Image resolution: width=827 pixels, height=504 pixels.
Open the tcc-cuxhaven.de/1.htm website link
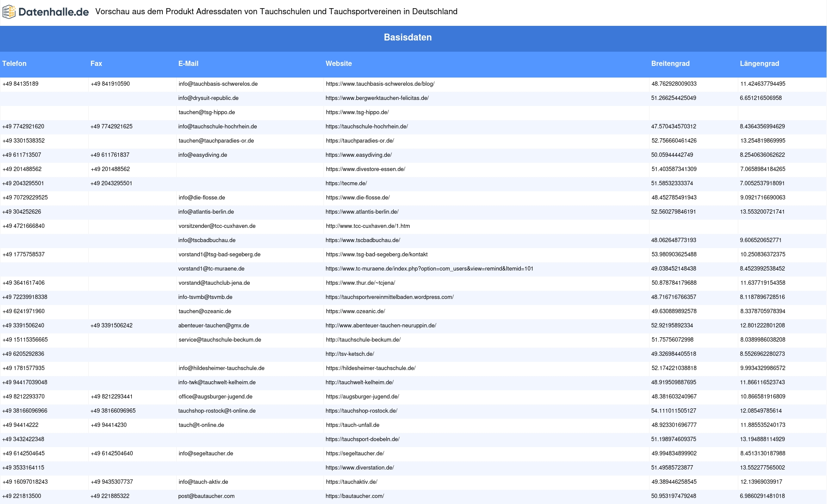click(368, 226)
